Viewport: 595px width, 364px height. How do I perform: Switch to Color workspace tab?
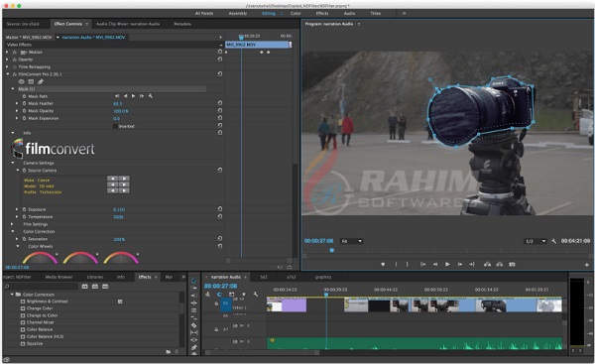pyautogui.click(x=296, y=13)
